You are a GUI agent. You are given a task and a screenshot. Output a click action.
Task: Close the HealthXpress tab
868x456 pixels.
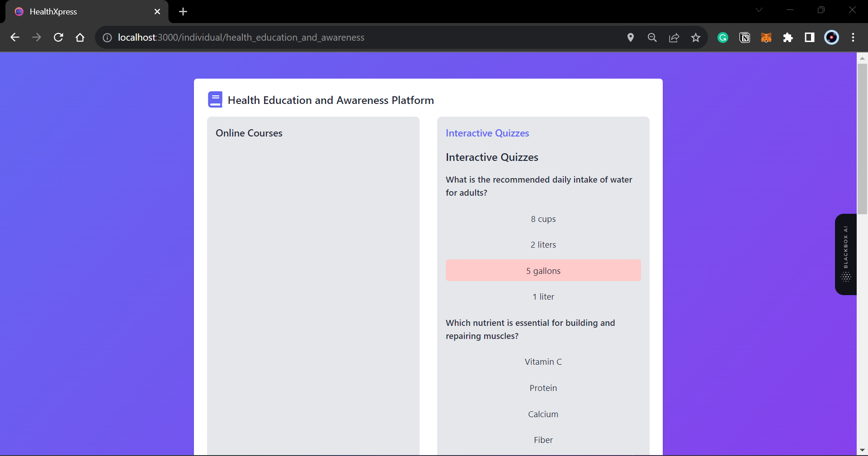pos(157,12)
